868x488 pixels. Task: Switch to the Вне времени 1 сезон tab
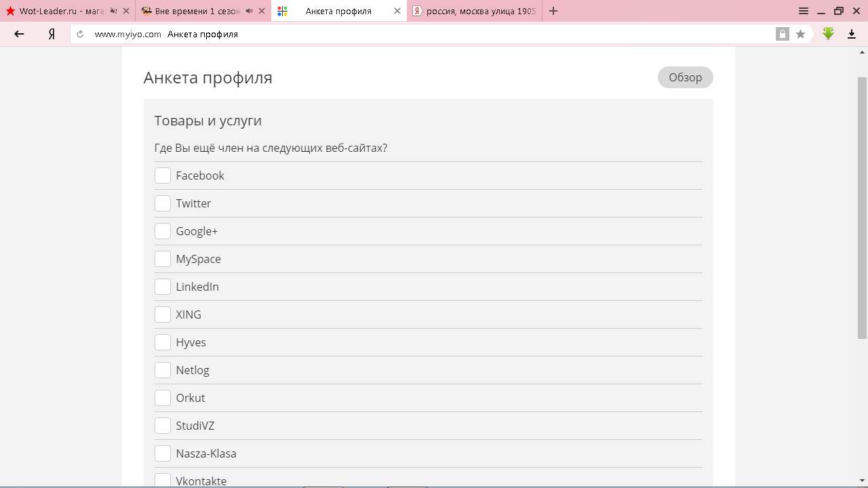[x=203, y=11]
